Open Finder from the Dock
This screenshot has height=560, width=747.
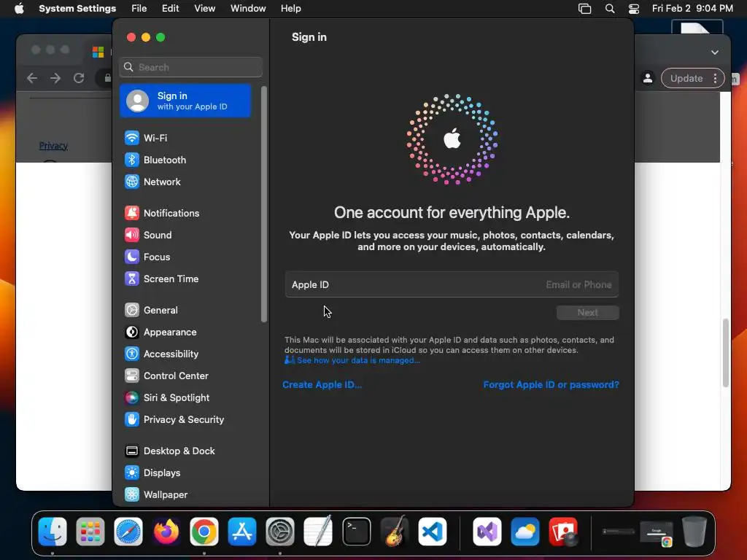(53, 532)
